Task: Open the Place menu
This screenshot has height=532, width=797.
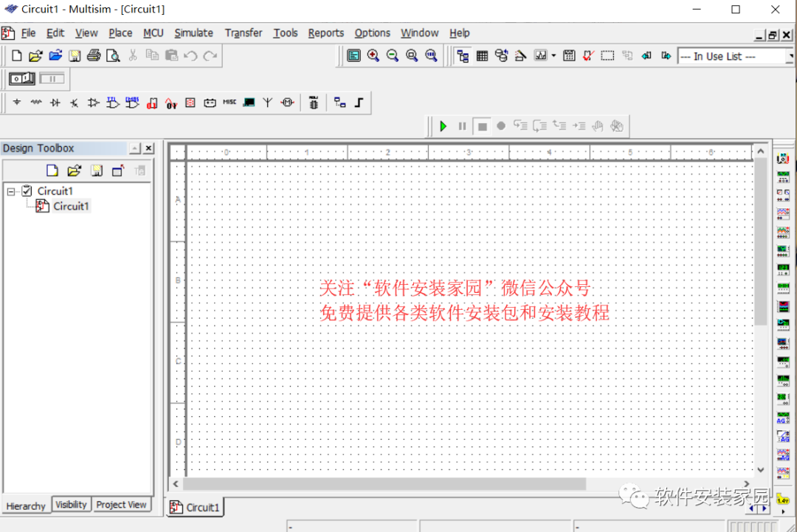Action: [x=120, y=33]
